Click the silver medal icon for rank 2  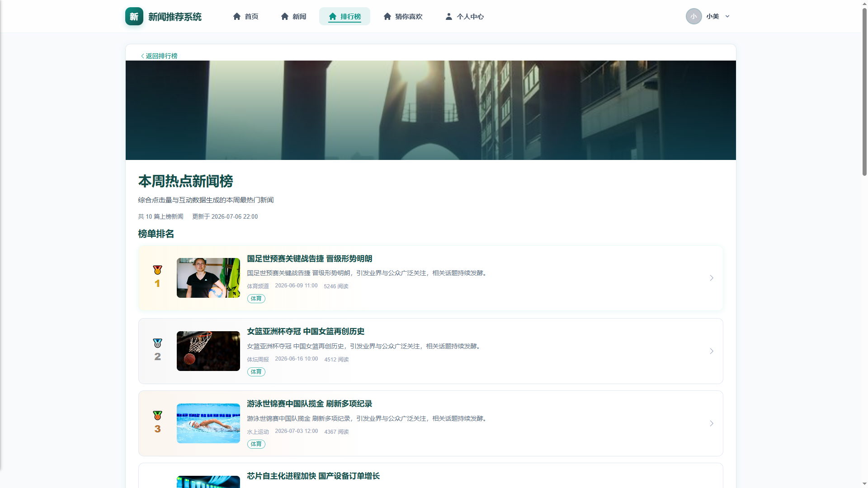pos(157,343)
